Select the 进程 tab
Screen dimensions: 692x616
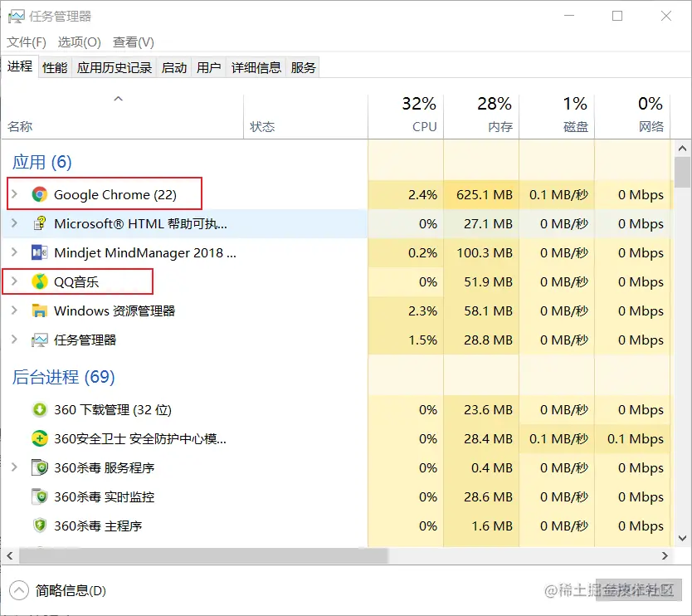click(x=20, y=66)
